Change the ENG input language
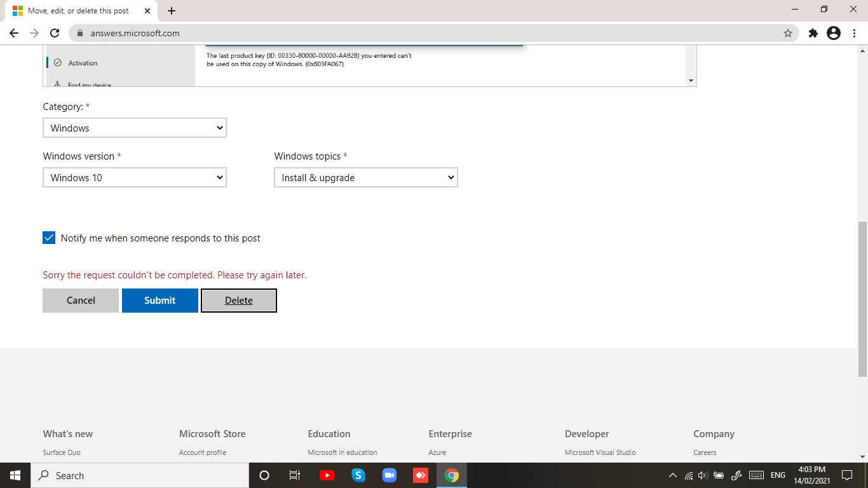The width and height of the screenshot is (868, 488). 778,475
